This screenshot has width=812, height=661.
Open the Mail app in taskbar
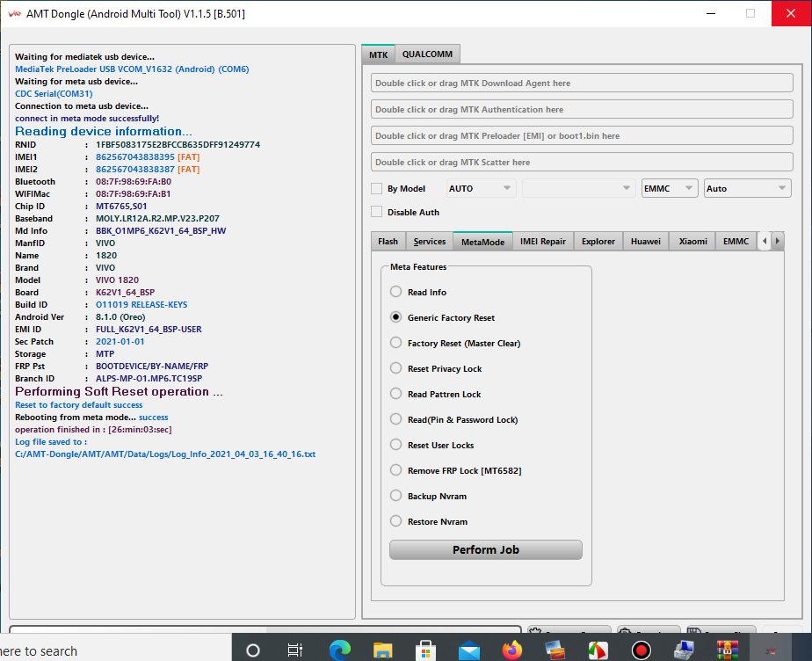[x=469, y=650]
